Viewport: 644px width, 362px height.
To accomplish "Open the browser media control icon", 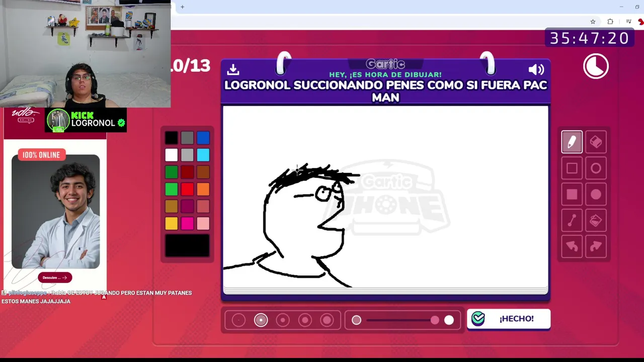I will tap(628, 22).
